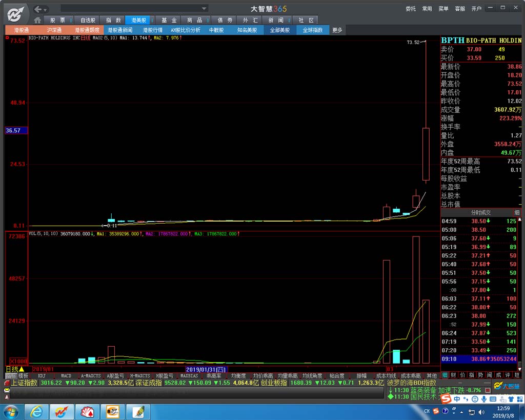The width and height of the screenshot is (525, 420).
Task: Select the A-MAXCYS indicator tab
Action: 91,376
